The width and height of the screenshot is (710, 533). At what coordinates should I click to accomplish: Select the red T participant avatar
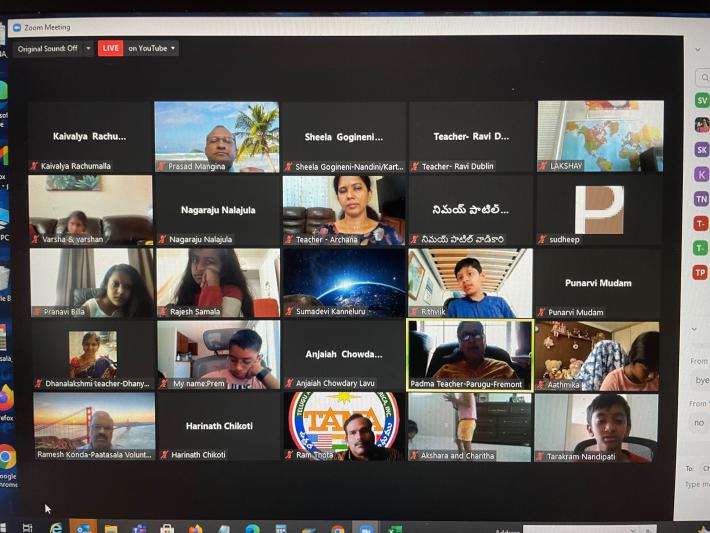700,223
